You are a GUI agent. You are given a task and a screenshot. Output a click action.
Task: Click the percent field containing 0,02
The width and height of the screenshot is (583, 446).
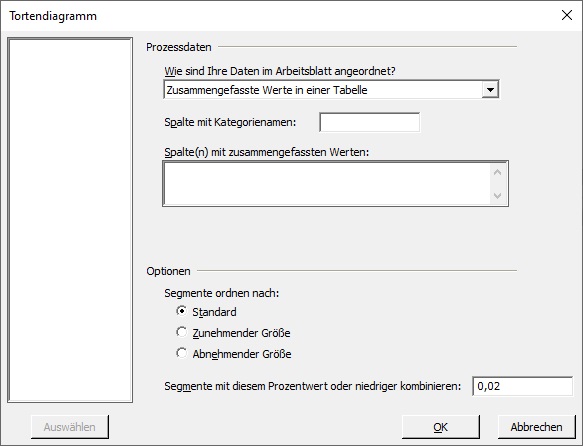click(522, 386)
